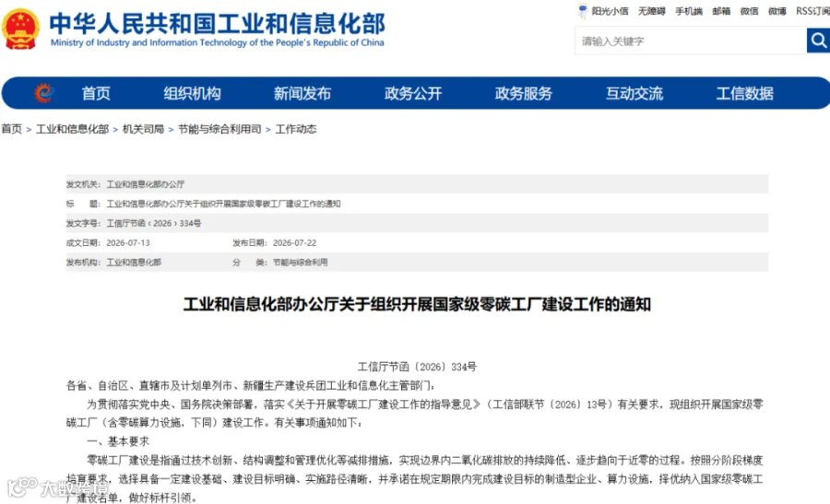Click the national emblem logo
Image resolution: width=830 pixels, height=504 pixels.
coord(20,29)
